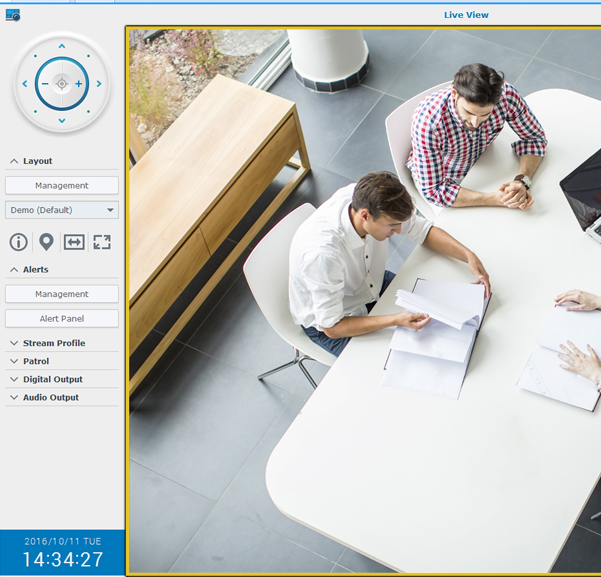Pan camera down with PTZ arrow
The height and width of the screenshot is (577, 601).
pyautogui.click(x=62, y=121)
